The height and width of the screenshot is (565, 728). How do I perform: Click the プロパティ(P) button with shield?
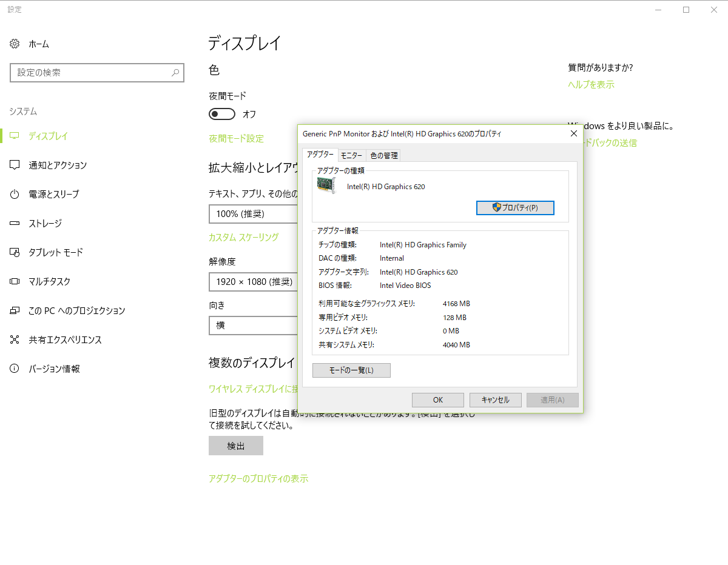pyautogui.click(x=515, y=208)
